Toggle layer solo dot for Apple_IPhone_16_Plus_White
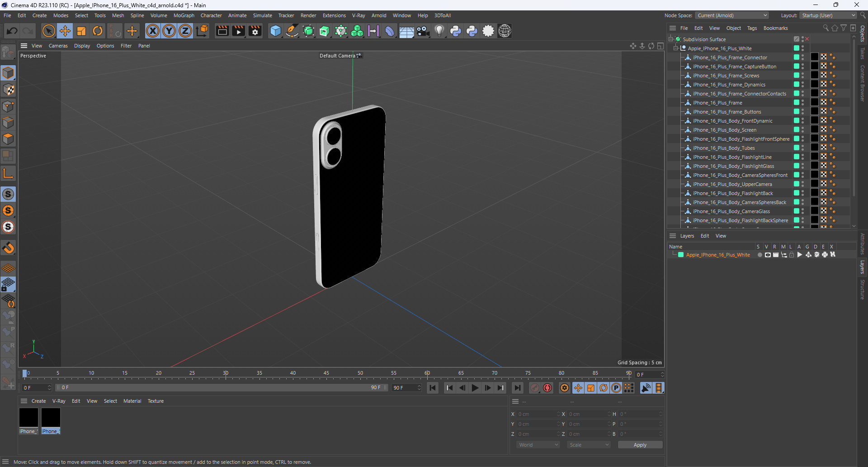 [x=759, y=255]
